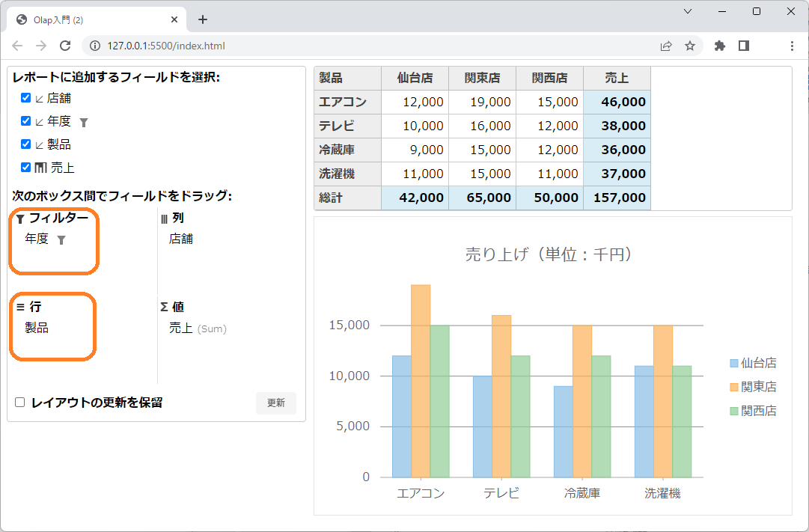The width and height of the screenshot is (809, 532).
Task: Share this page icon in address bar
Action: coord(666,46)
